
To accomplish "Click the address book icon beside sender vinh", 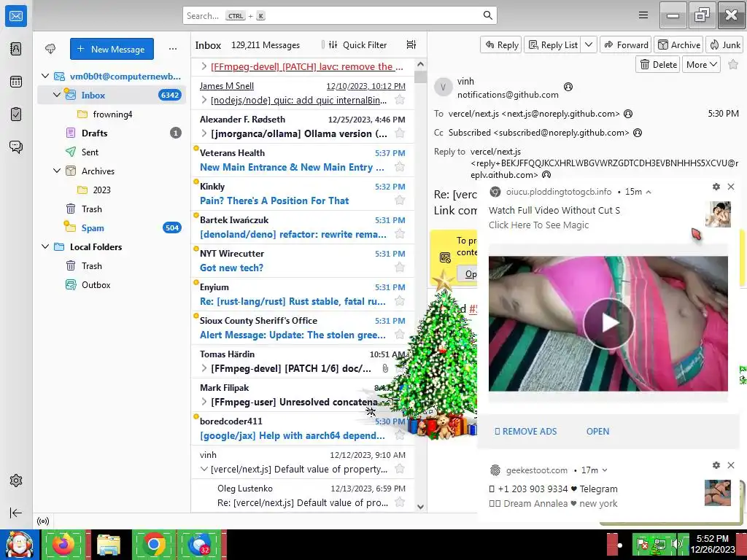I will pos(568,87).
